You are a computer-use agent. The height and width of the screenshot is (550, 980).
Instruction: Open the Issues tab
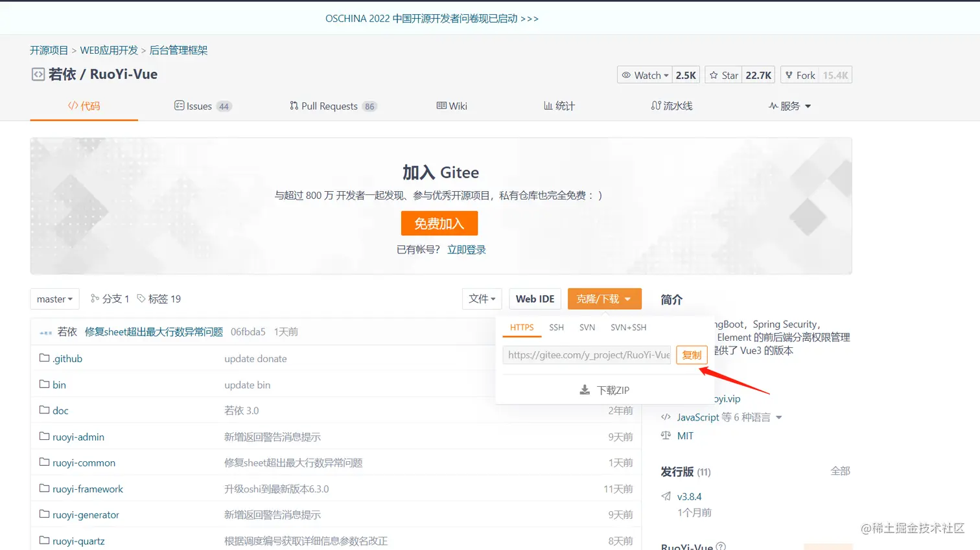202,106
